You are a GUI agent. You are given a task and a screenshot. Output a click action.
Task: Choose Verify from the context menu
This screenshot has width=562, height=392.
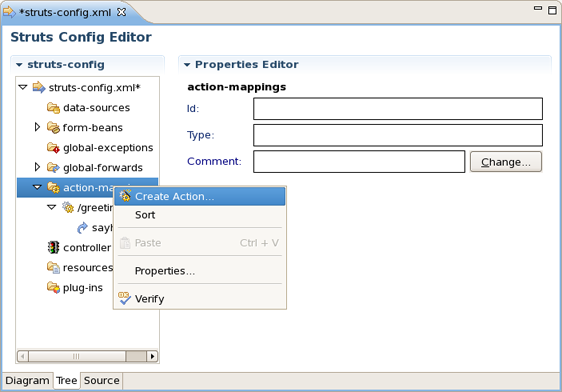coord(200,299)
